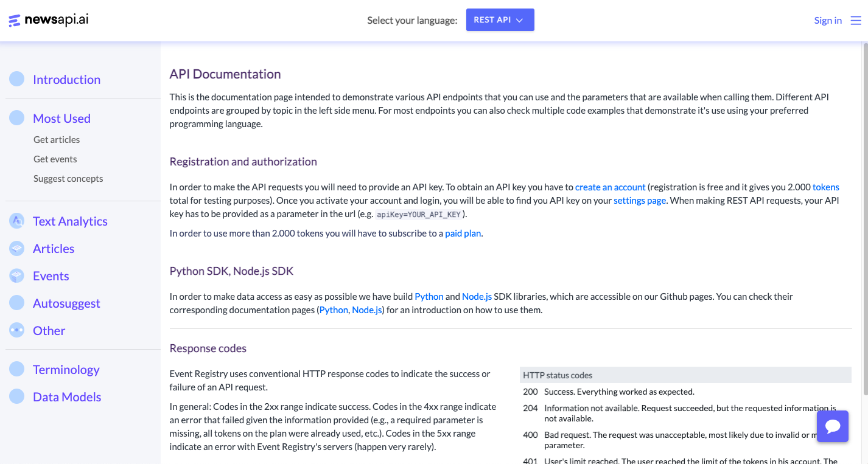Expand the Autosuggest section
Viewport: 868px width, 464px height.
click(66, 303)
